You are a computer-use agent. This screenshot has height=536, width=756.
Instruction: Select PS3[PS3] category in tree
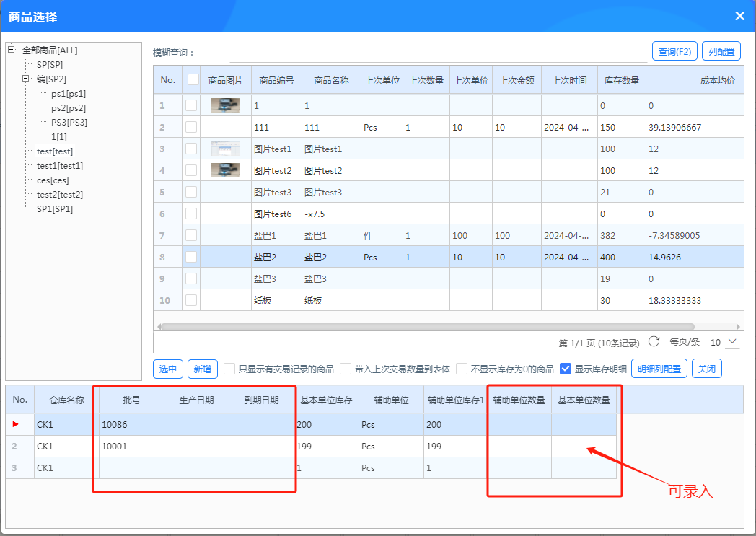tap(69, 123)
